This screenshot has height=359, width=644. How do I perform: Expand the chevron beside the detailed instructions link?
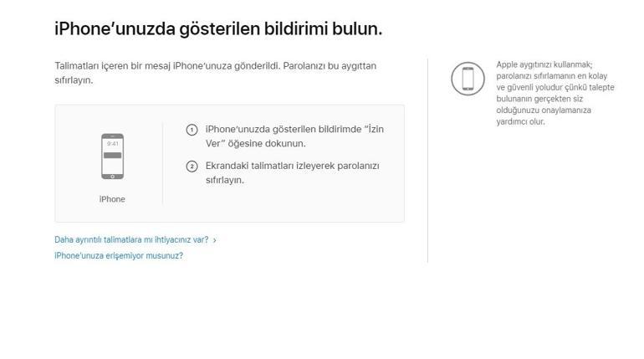pos(215,240)
